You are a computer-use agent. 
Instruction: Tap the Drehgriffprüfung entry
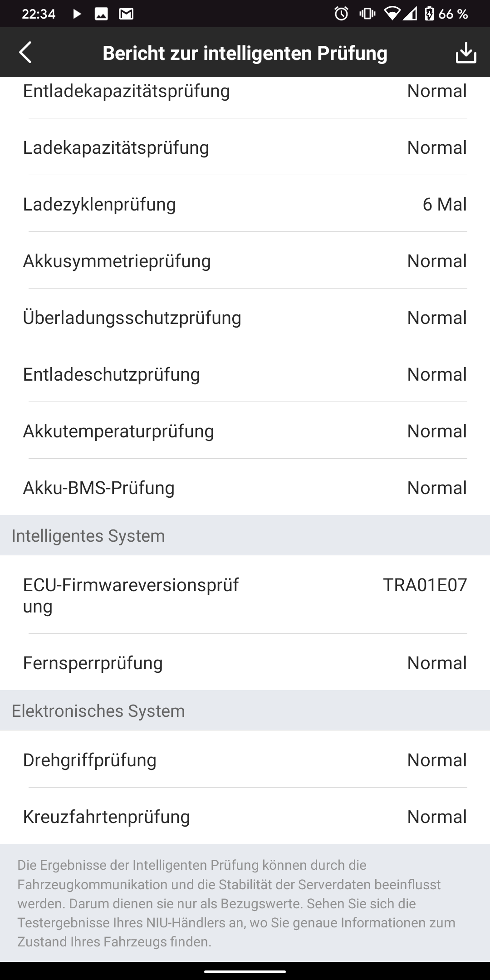[x=245, y=760]
